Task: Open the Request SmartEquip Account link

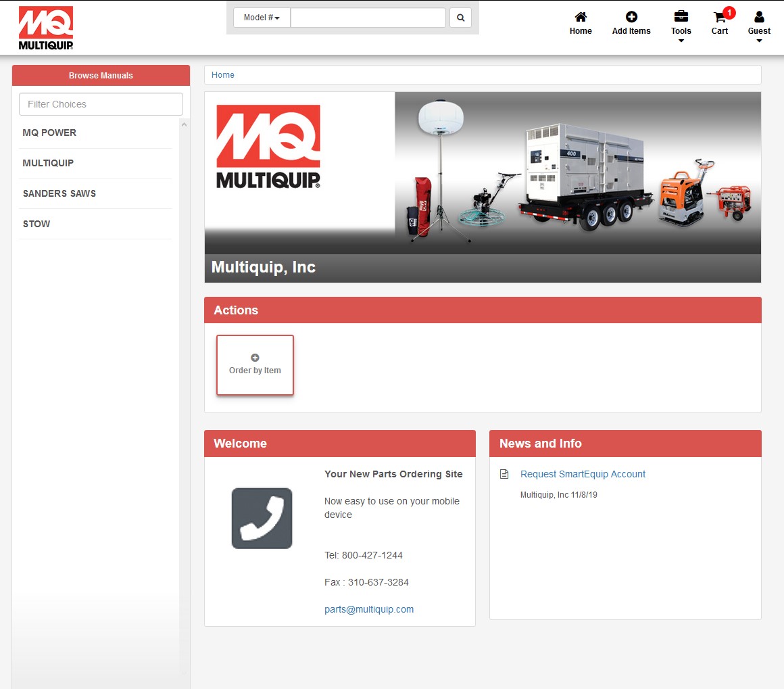Action: [x=583, y=474]
